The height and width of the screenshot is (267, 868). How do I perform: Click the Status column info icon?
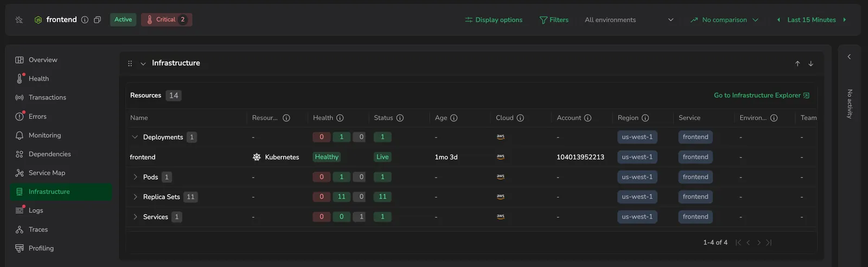[x=400, y=118]
